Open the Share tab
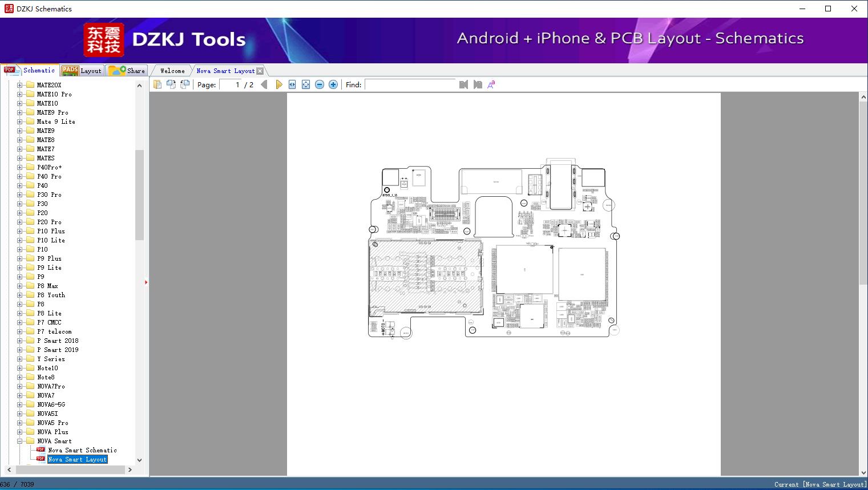This screenshot has height=490, width=868. coord(127,71)
